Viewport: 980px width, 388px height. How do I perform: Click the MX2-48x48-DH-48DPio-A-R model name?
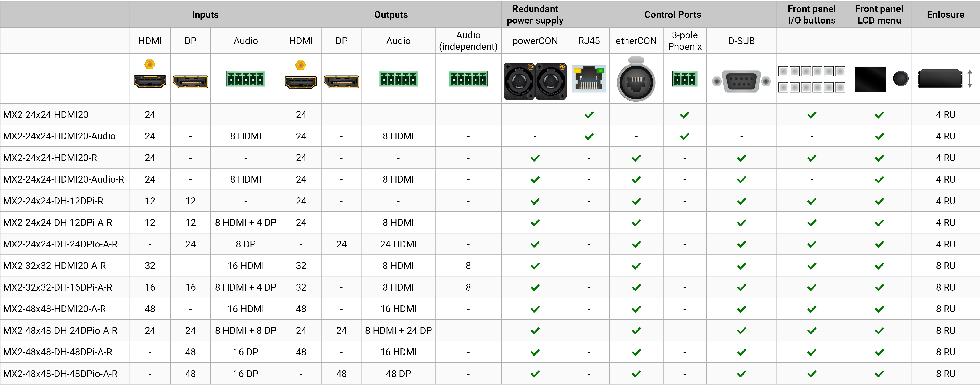(60, 374)
